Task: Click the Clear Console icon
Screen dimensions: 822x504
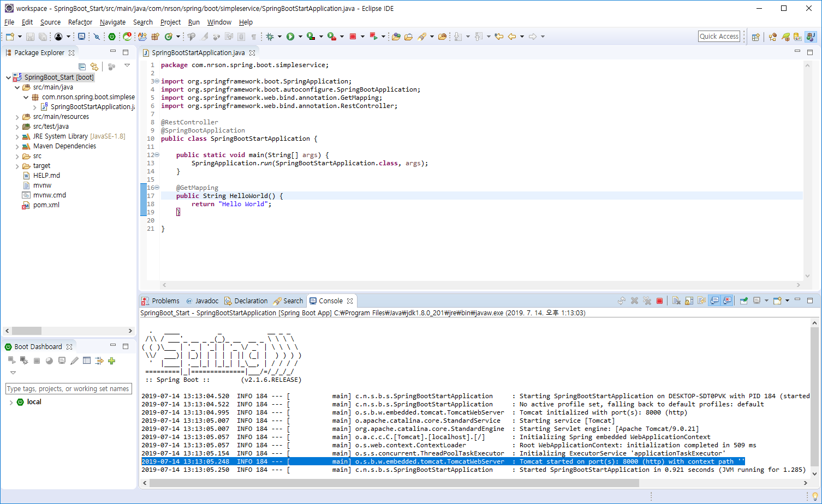Action: point(676,301)
